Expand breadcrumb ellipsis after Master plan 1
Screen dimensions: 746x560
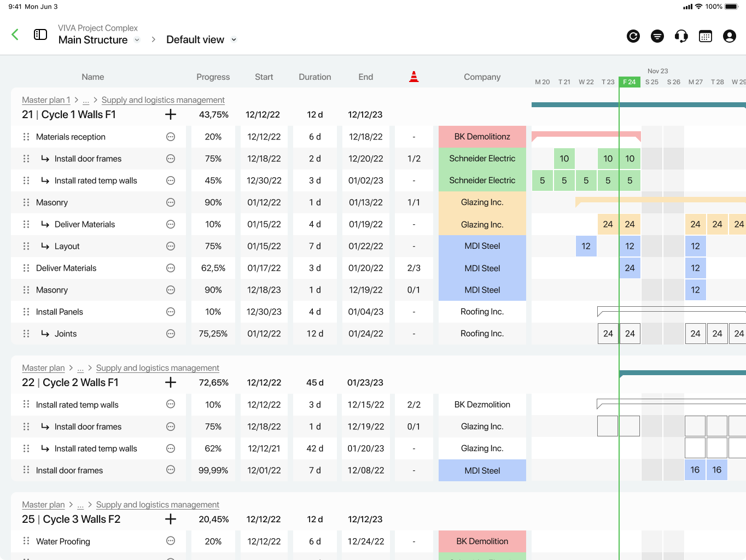click(86, 100)
